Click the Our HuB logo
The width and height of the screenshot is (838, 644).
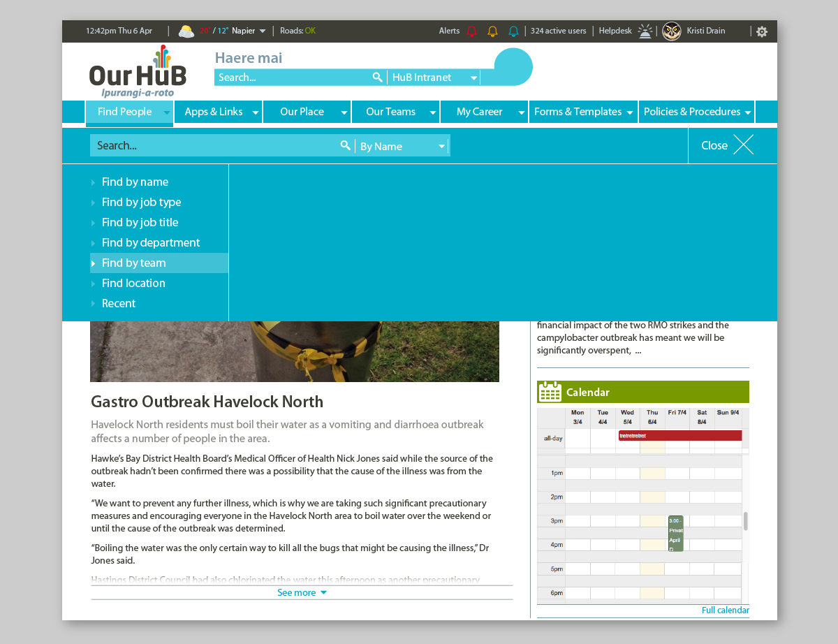tap(138, 71)
